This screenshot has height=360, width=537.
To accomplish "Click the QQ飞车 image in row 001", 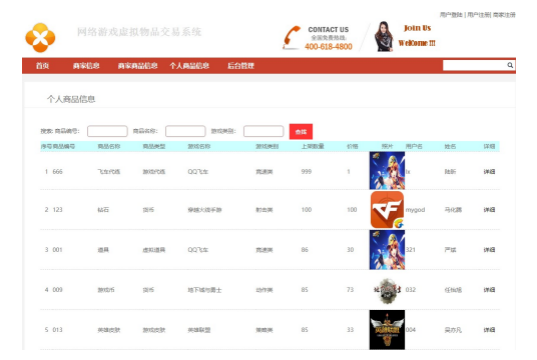I will coord(387,250).
